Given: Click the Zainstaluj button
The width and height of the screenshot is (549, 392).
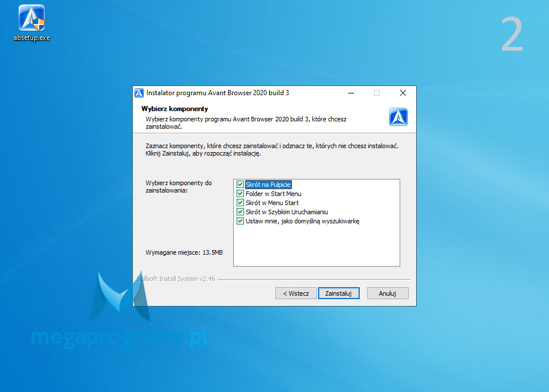Looking at the screenshot, I should (x=339, y=293).
